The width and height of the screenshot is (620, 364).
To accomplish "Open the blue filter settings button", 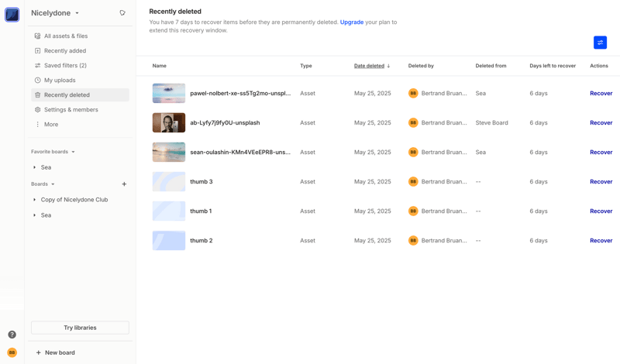I will click(600, 43).
